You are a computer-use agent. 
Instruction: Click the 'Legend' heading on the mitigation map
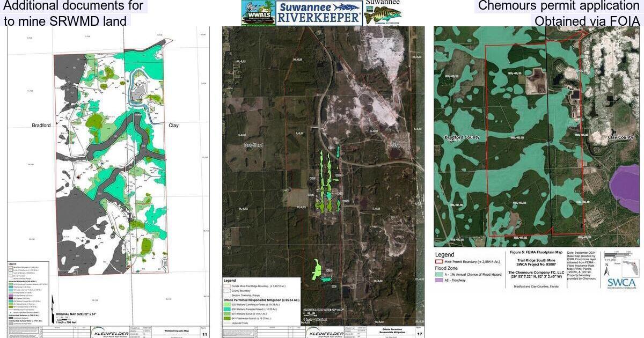point(230,281)
